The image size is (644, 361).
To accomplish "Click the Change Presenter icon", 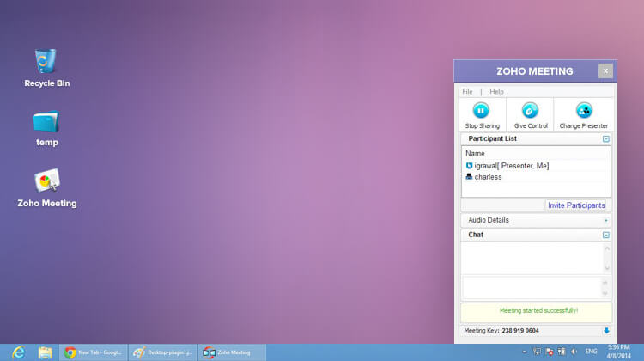I will pyautogui.click(x=583, y=110).
